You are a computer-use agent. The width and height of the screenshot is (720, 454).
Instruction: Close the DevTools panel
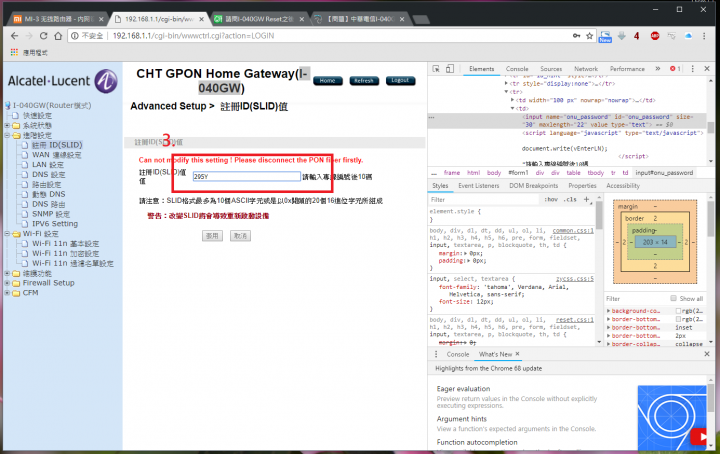pyautogui.click(x=707, y=69)
